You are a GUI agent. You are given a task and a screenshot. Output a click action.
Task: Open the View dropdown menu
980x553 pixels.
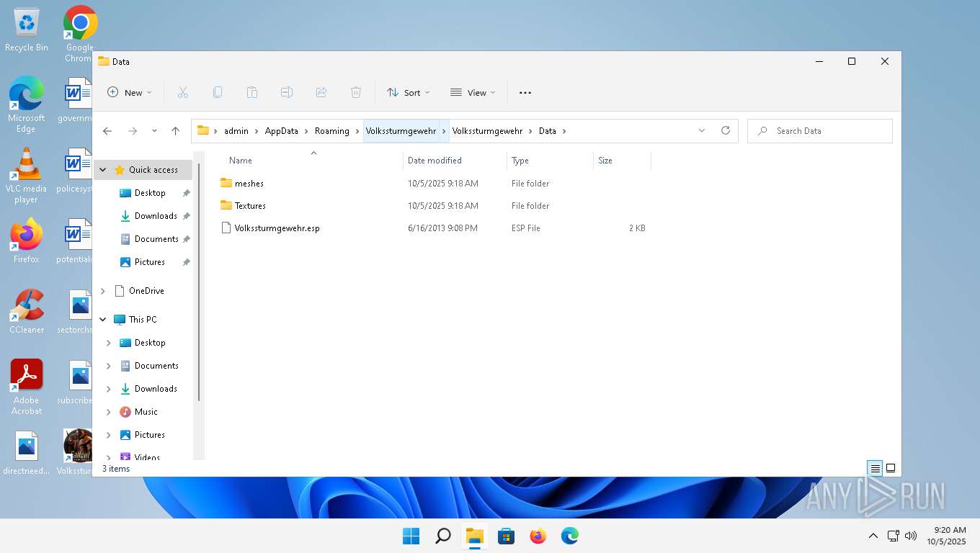(x=473, y=92)
